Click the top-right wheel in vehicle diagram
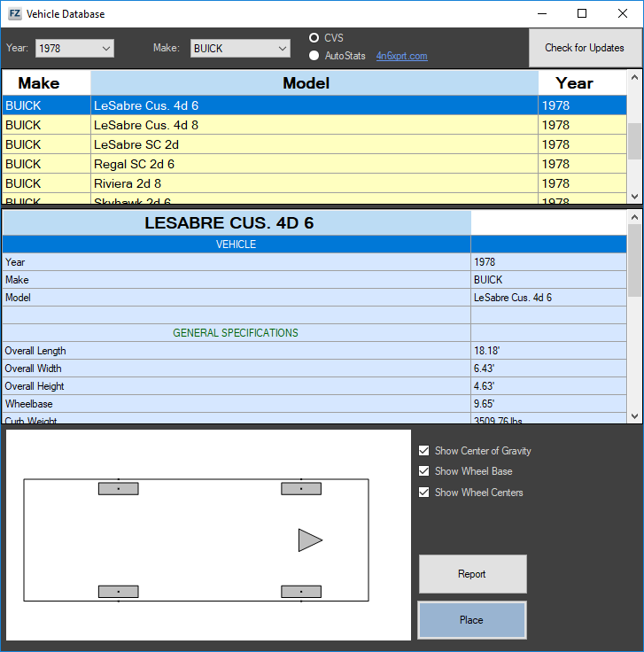This screenshot has height=652, width=644. [x=301, y=489]
